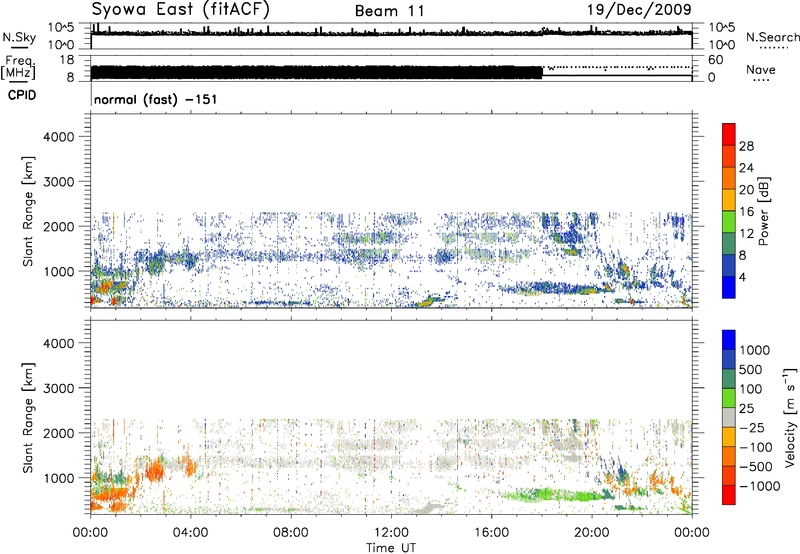Click the "Freq. [MHz]" label
Viewport: 800px width, 554px height.
click(x=19, y=68)
